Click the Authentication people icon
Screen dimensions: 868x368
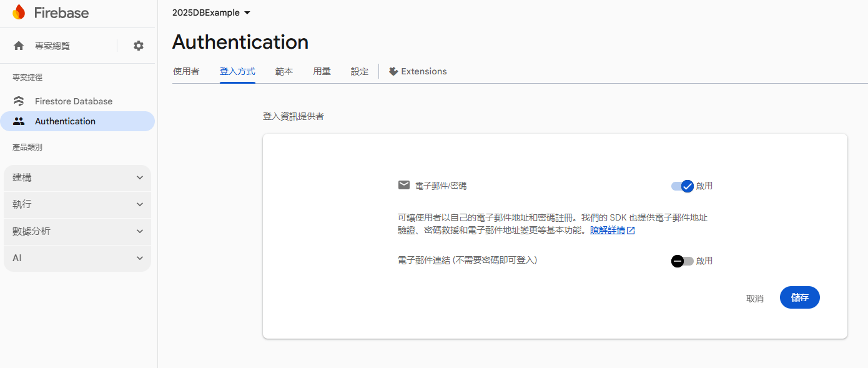click(19, 121)
